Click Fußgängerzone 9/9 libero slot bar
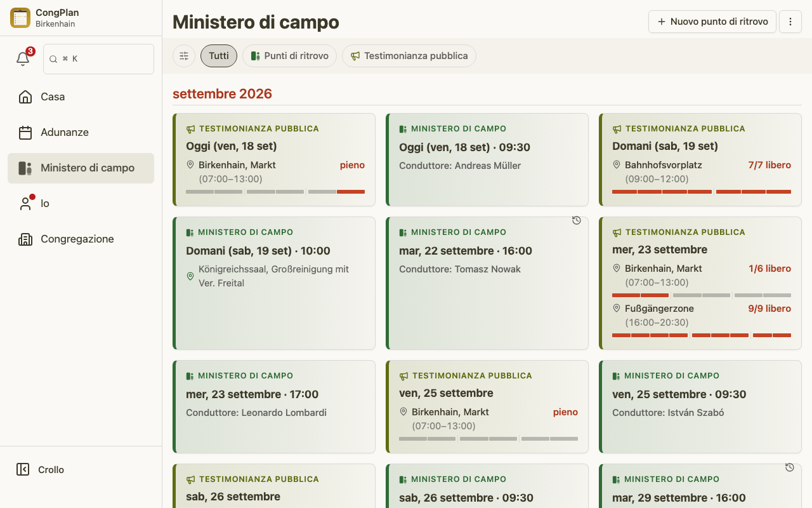Screen dimensions: 812x508 pyautogui.click(x=702, y=335)
